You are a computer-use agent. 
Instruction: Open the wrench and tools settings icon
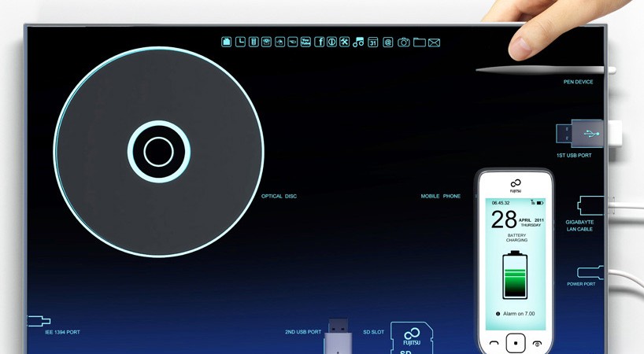344,42
